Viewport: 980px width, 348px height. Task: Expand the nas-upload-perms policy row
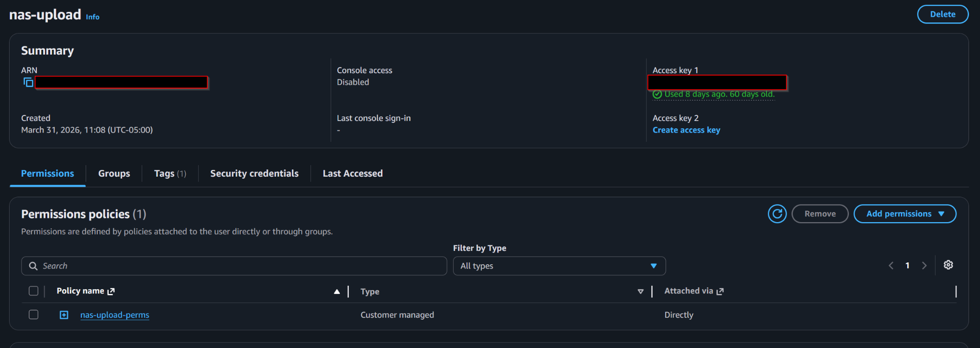(x=64, y=315)
